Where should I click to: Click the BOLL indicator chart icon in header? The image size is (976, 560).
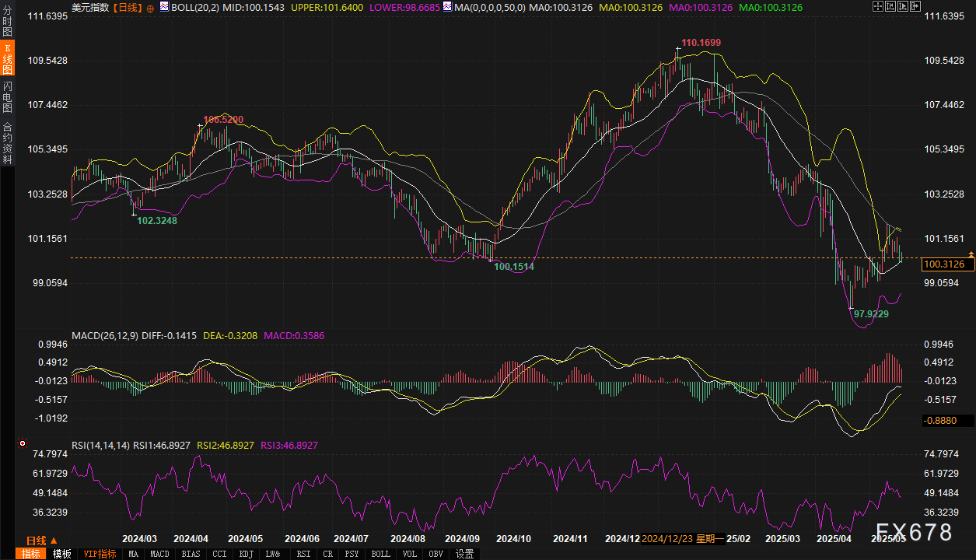[163, 7]
